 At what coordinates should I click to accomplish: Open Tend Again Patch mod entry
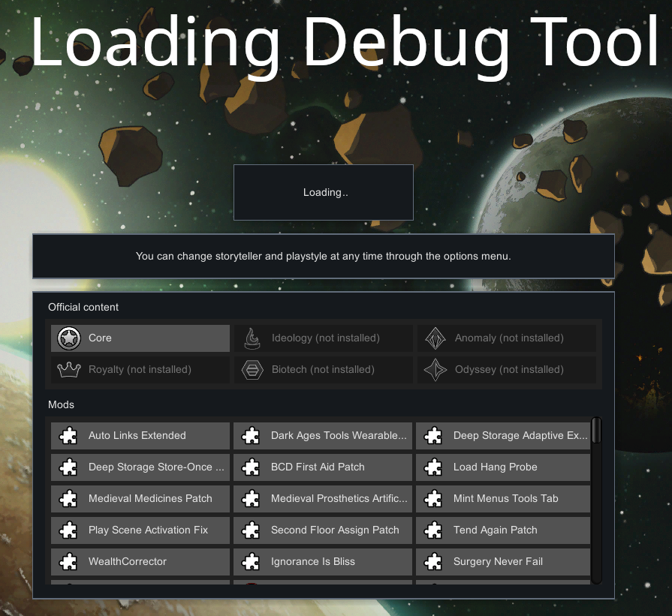[x=503, y=530]
